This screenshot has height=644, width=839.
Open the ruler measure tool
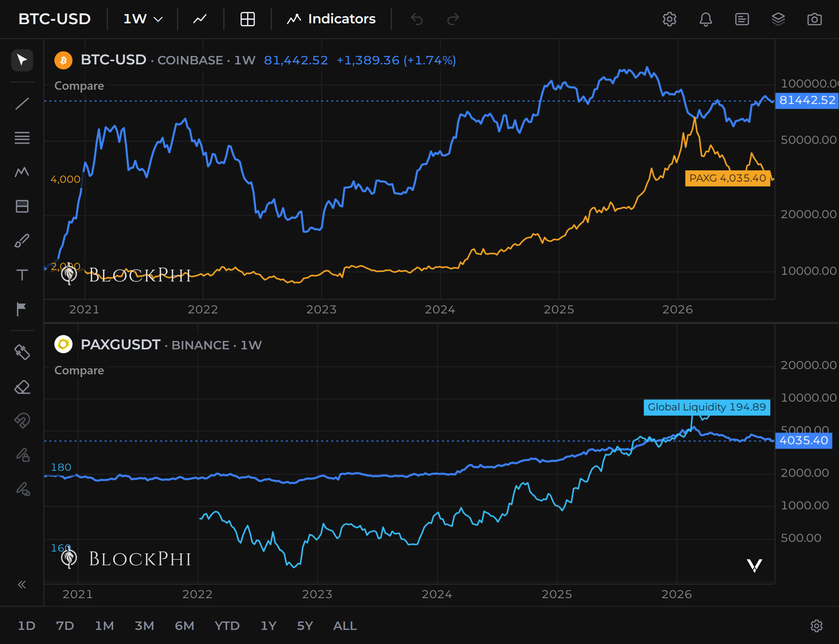(22, 352)
